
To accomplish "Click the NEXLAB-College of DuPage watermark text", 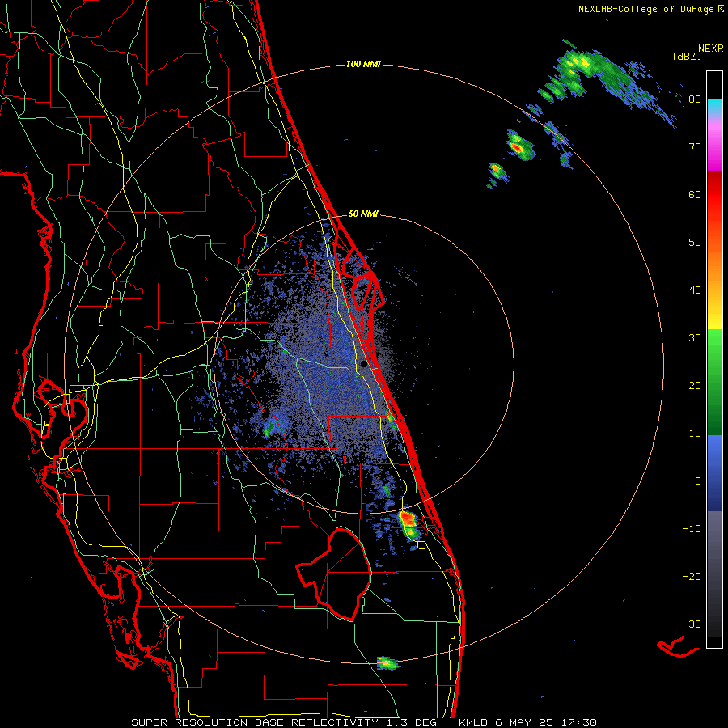I will tap(646, 9).
